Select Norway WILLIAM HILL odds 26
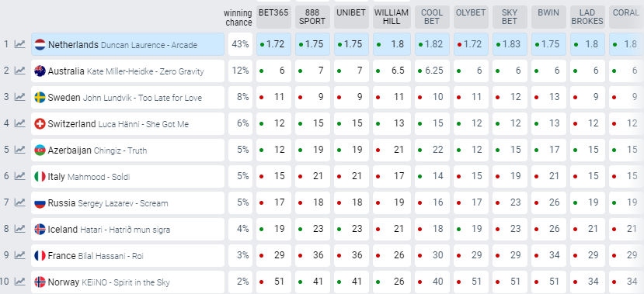This screenshot has width=644, height=294. pos(392,282)
